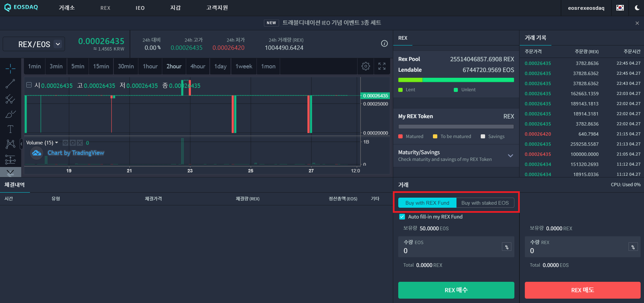
Task: Click the Matured red legend swatch
Action: (401, 136)
